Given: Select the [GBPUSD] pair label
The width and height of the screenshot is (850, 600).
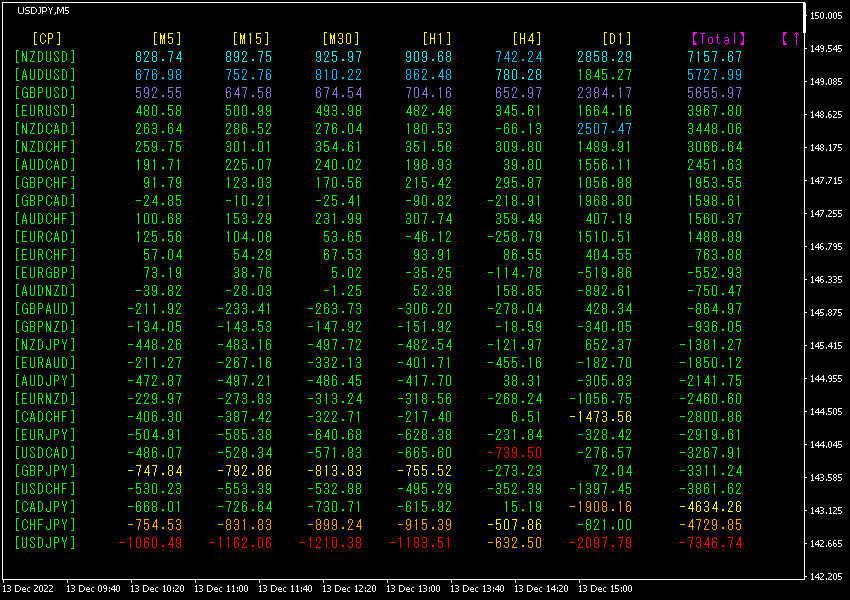Looking at the screenshot, I should (45, 93).
